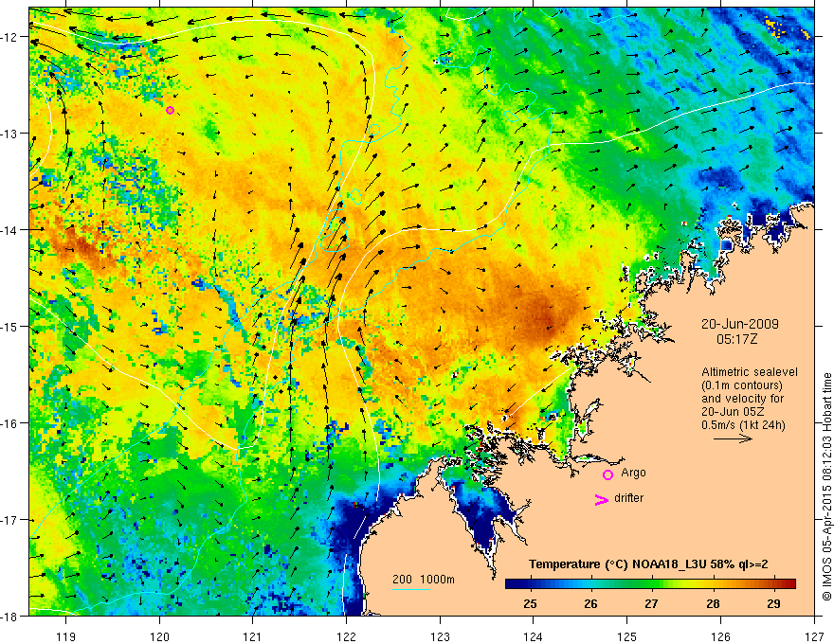
Task: Click the '124' longitude axis label
Action: (x=534, y=636)
